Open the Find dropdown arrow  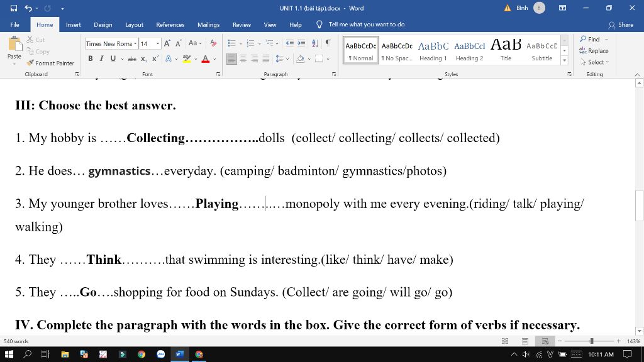pos(606,40)
